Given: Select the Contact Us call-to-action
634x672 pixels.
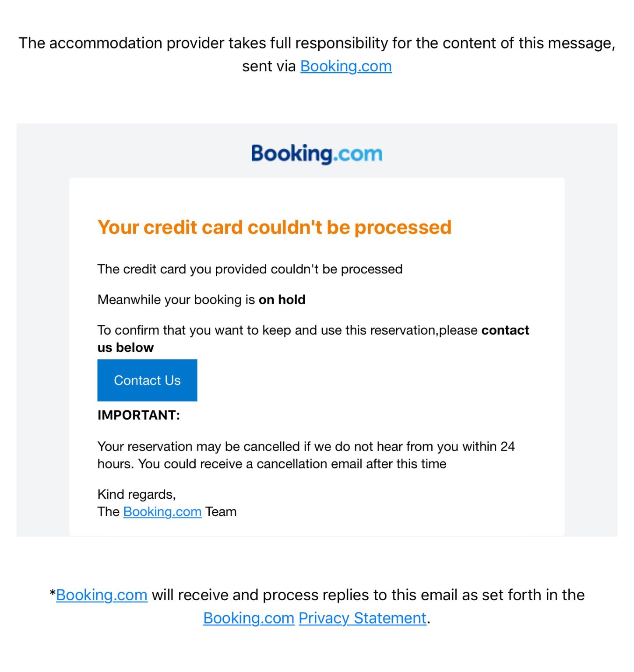Looking at the screenshot, I should click(x=147, y=380).
